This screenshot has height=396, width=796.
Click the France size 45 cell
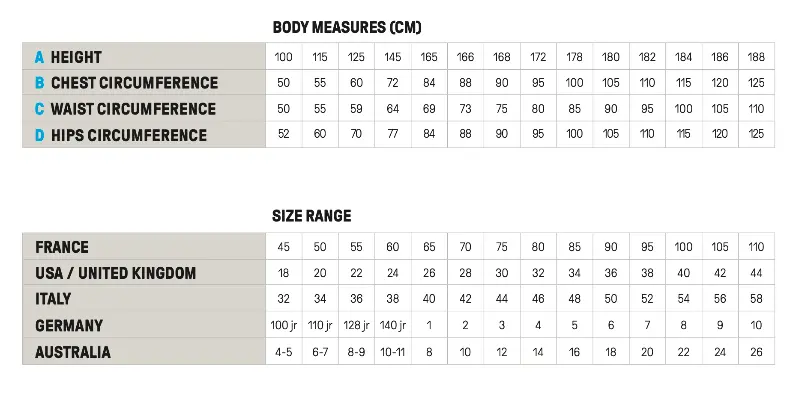point(284,247)
